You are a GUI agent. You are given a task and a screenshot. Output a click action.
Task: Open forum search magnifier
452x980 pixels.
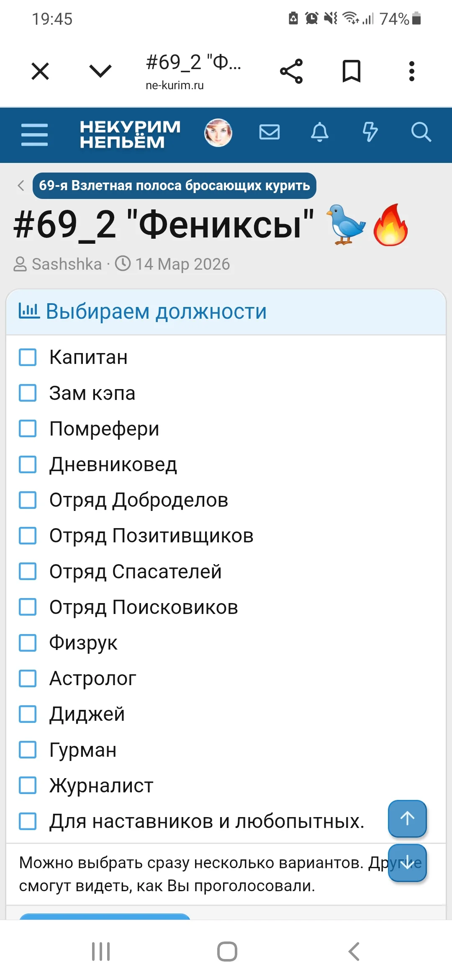pos(421,133)
